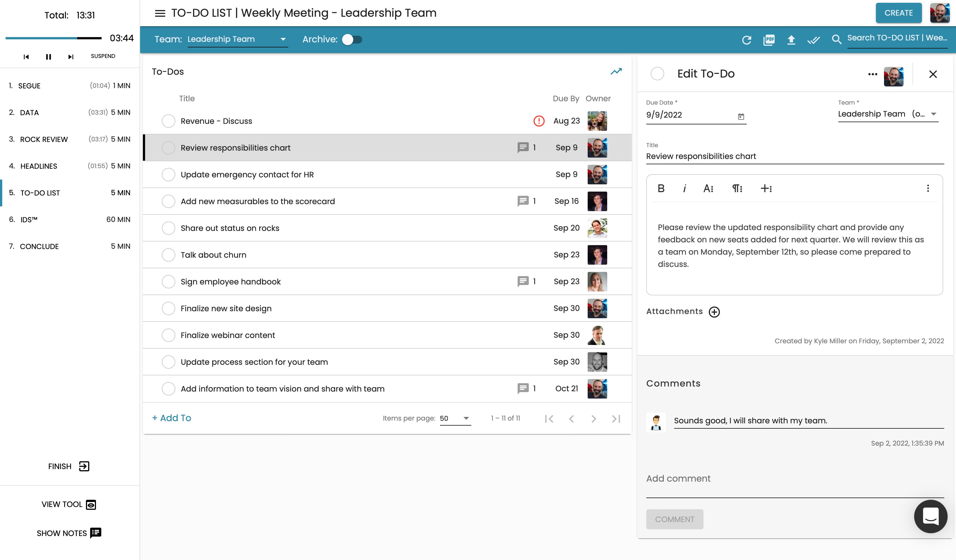The image size is (956, 560).
Task: Click the refresh icon in the teal toolbar
Action: pos(747,39)
